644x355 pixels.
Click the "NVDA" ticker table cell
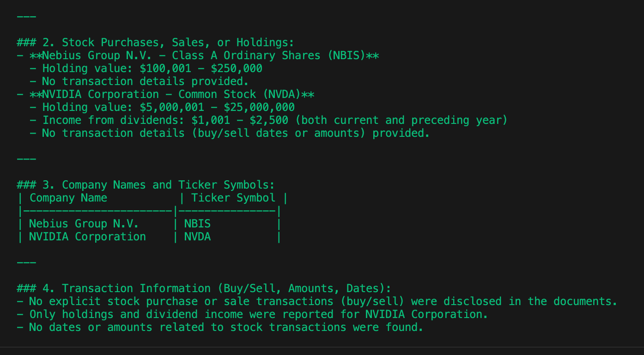point(197,237)
